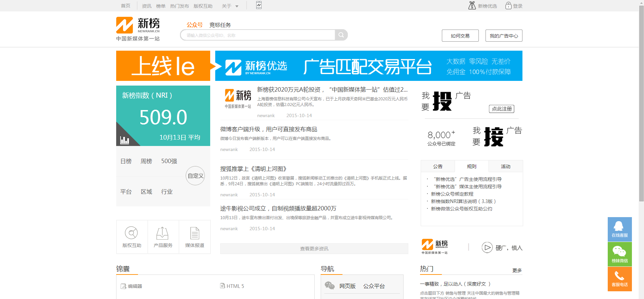Open 版权互助 in the top navigation

[x=203, y=6]
